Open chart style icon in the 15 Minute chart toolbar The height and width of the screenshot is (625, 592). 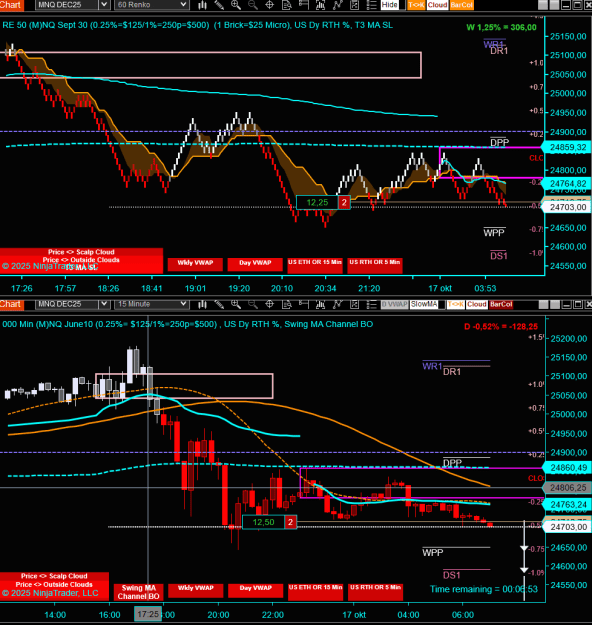click(203, 305)
